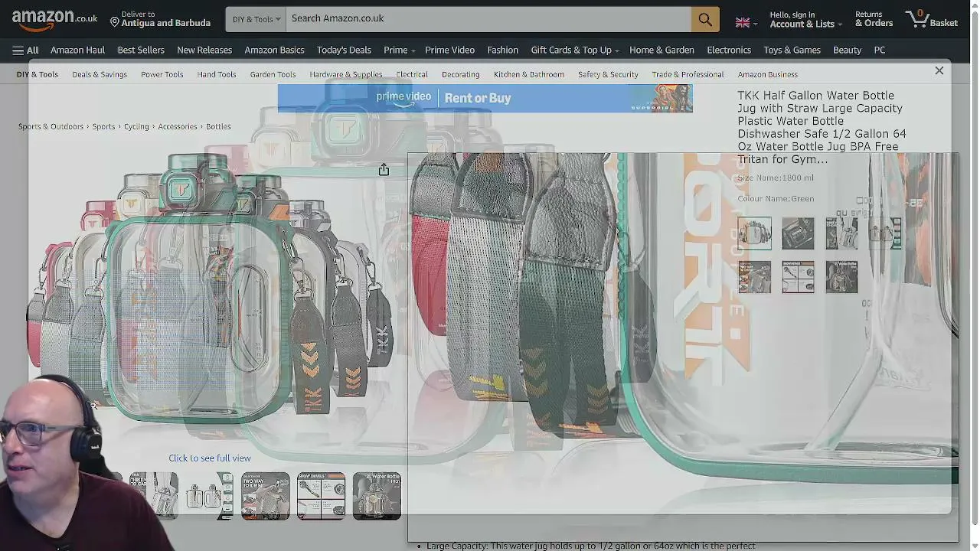Change delivery location from Antigua and Barbuda
The height and width of the screenshot is (551, 980).
(160, 19)
